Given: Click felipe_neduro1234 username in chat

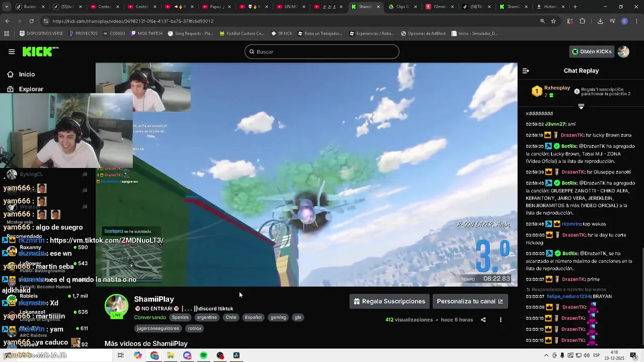Looking at the screenshot, I should click(x=569, y=296).
